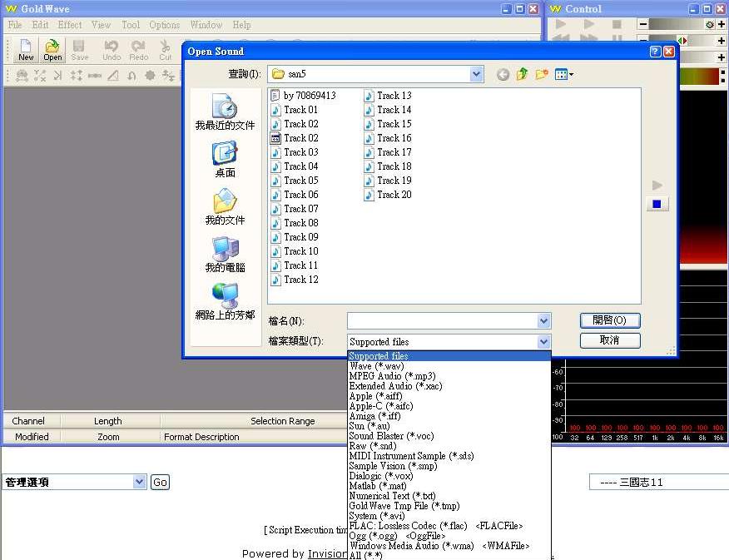The width and height of the screenshot is (729, 560).
Task: Choose Apple (*.aiff) file type
Action: (449, 396)
